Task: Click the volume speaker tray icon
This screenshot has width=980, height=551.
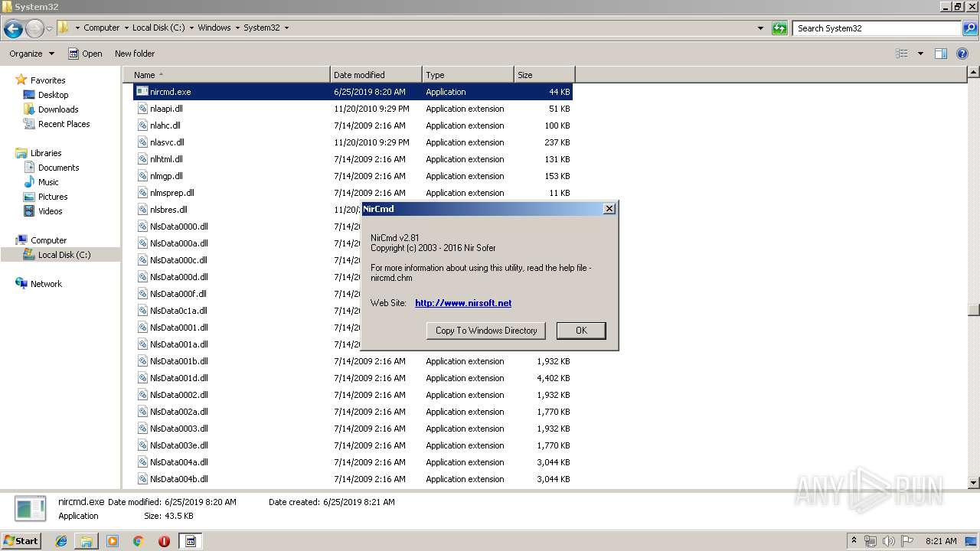Action: click(x=888, y=541)
